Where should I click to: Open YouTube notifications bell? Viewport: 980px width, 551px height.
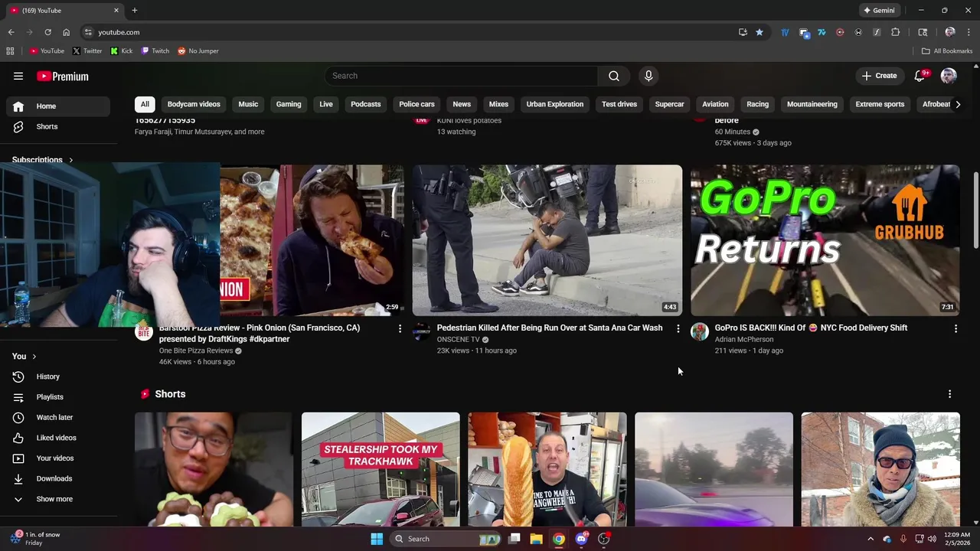[x=920, y=76]
